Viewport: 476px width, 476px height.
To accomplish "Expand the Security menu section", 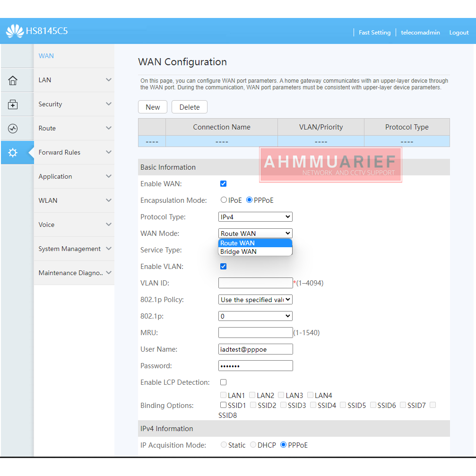I will point(74,104).
